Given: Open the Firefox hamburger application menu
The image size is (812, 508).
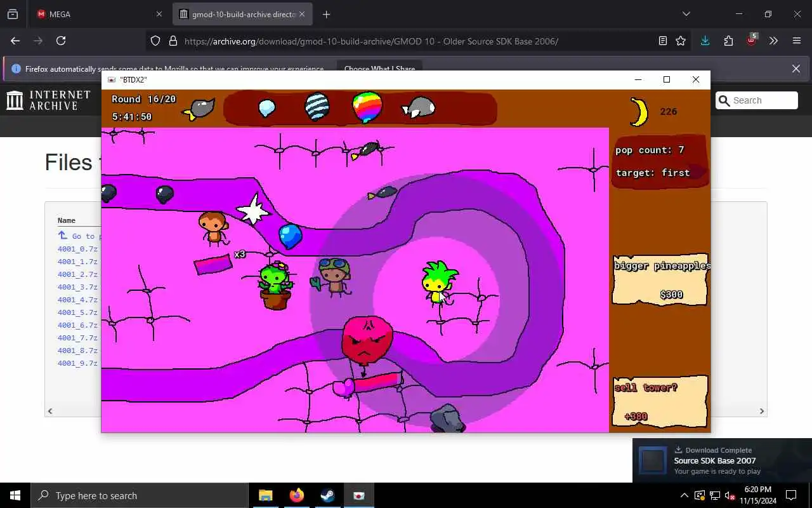Looking at the screenshot, I should (797, 41).
